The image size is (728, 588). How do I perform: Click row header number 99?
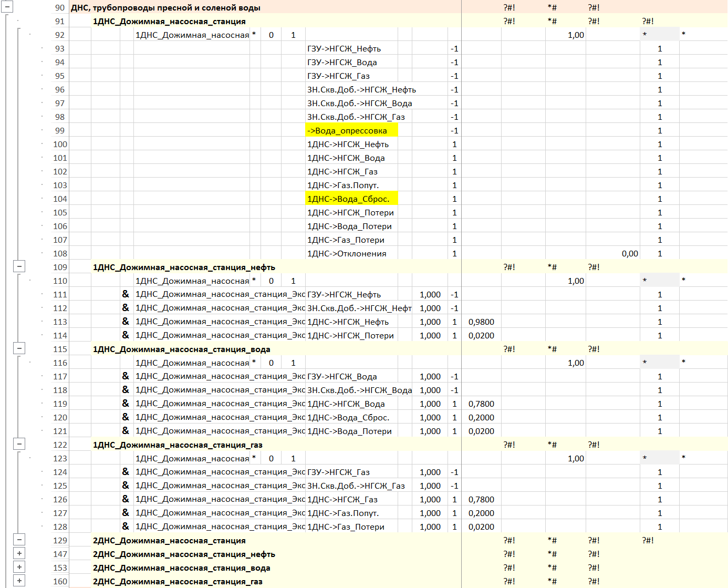tap(60, 131)
